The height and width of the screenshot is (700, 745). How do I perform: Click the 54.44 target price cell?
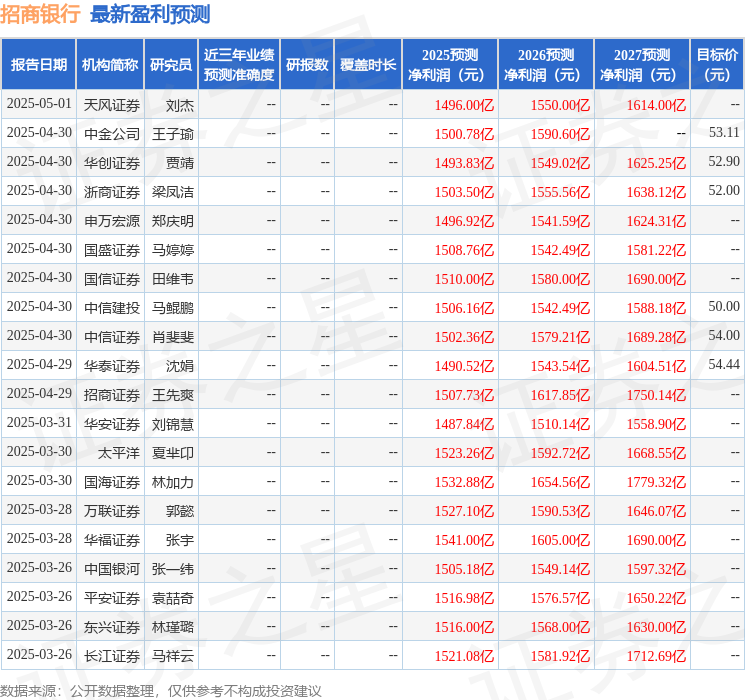click(723, 365)
